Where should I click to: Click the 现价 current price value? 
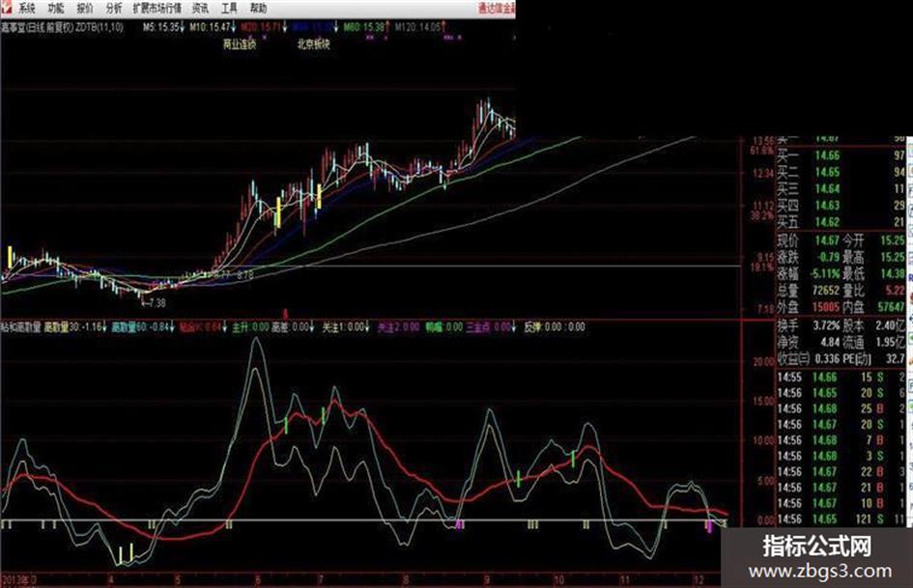pyautogui.click(x=827, y=239)
